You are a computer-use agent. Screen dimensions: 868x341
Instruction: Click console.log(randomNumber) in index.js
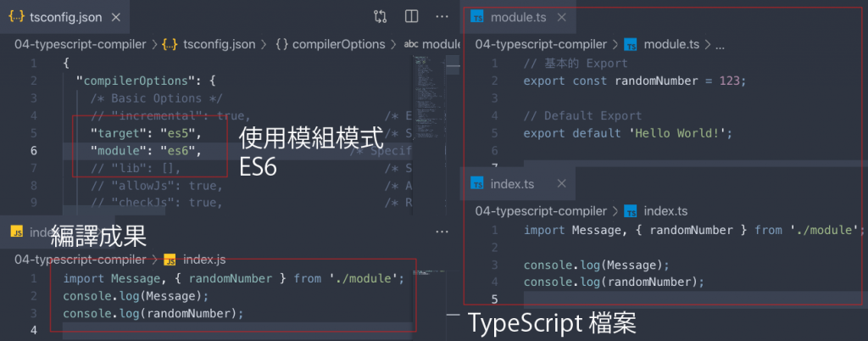point(153,313)
